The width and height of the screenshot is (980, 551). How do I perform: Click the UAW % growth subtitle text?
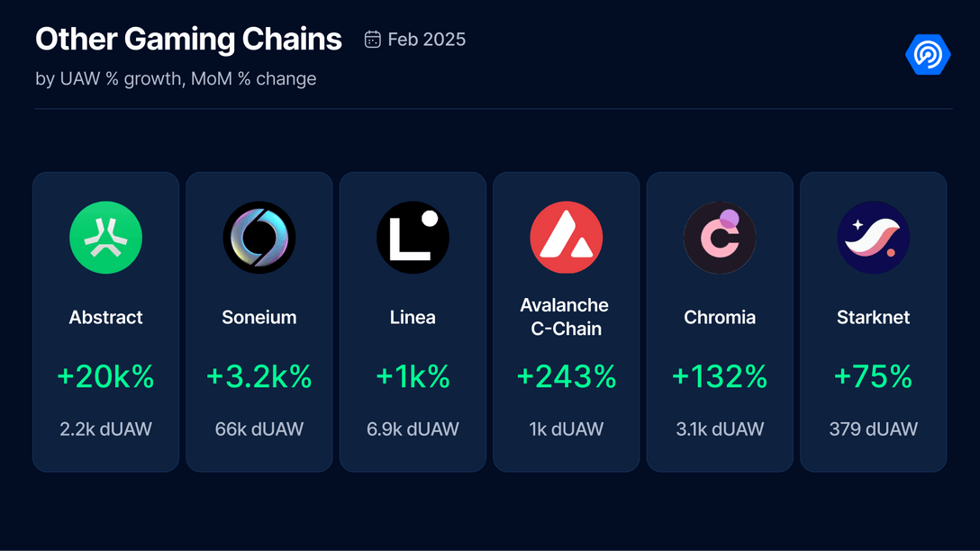point(176,79)
